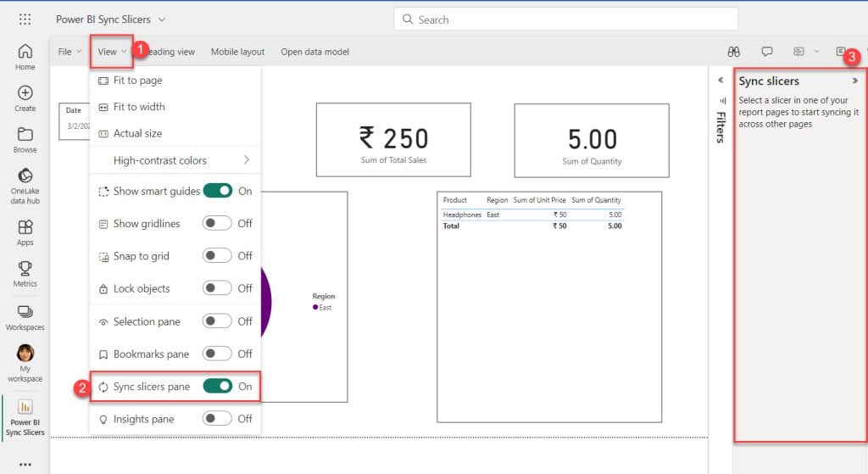Click the Product column header in table
Screen dimensions: 868x474
click(x=455, y=200)
